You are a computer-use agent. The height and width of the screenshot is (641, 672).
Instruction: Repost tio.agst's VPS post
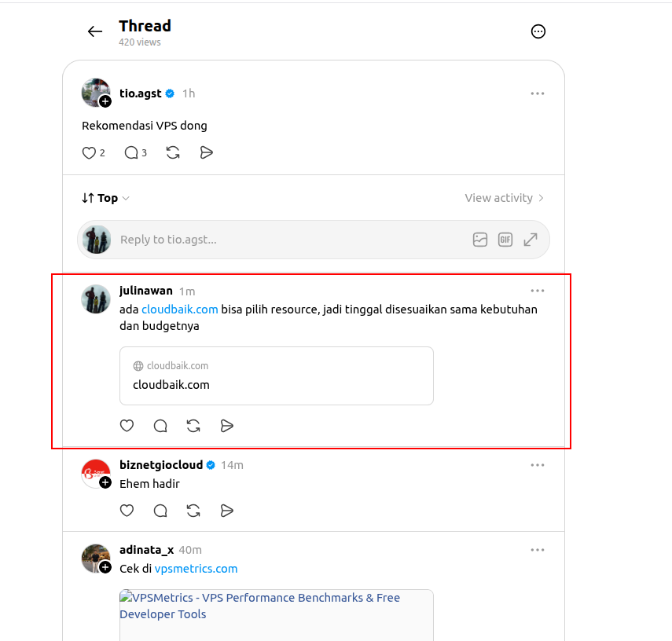click(173, 152)
